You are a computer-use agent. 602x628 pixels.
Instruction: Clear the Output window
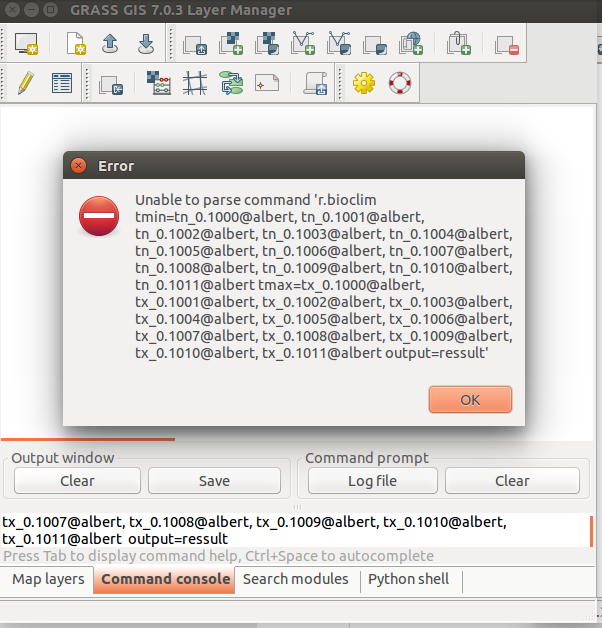(x=77, y=481)
